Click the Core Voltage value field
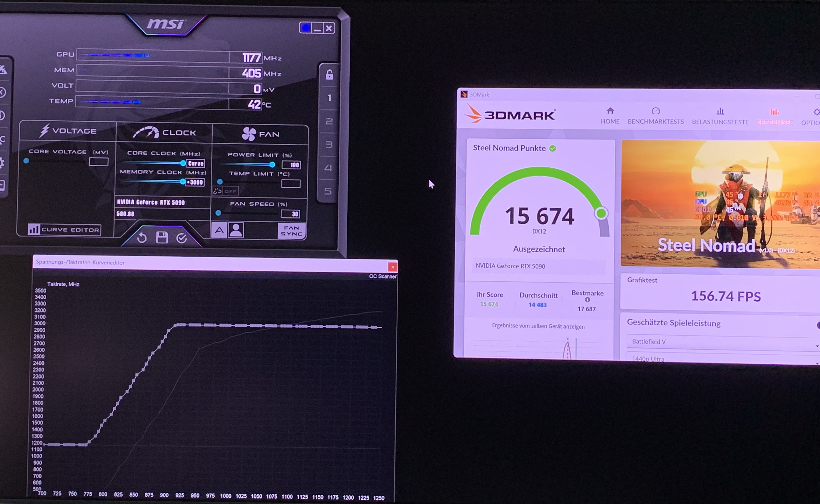 click(99, 162)
